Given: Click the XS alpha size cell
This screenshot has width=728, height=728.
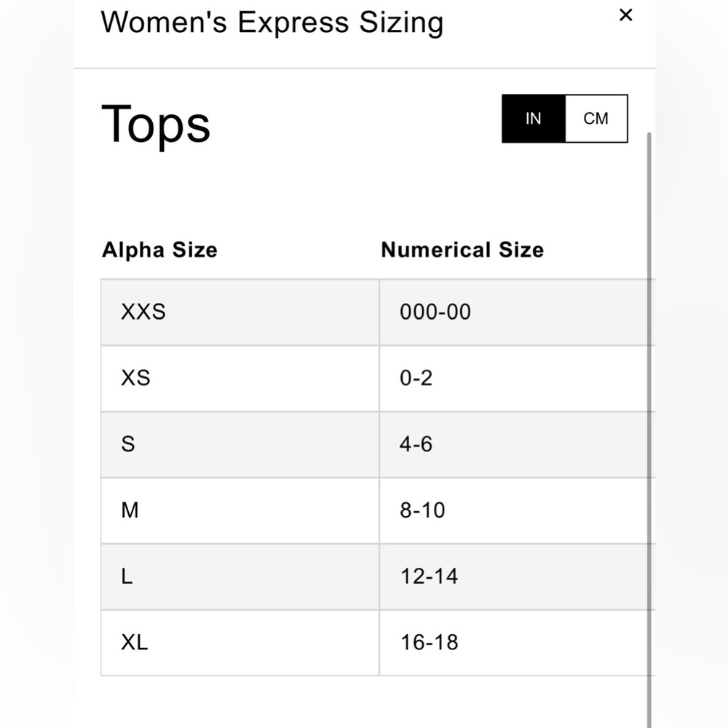Looking at the screenshot, I should point(240,379).
